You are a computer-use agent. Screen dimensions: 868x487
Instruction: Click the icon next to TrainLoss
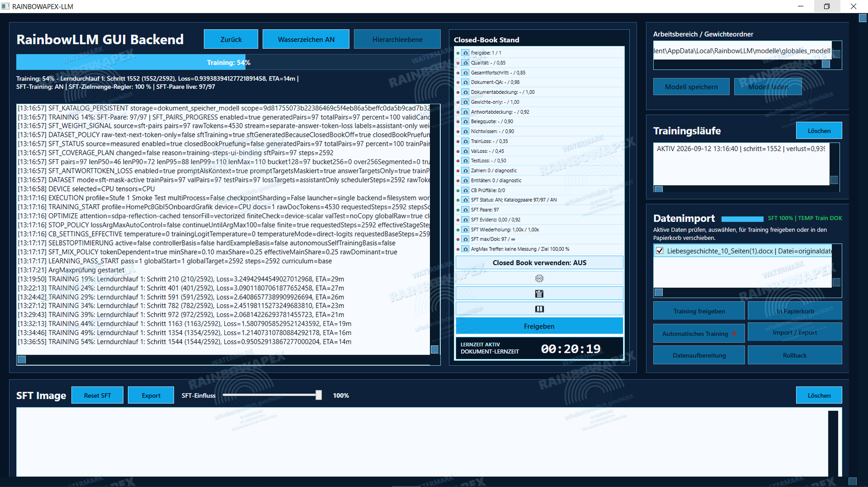(x=465, y=141)
